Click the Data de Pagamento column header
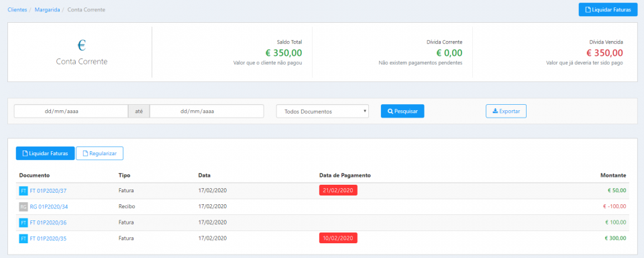 point(345,175)
